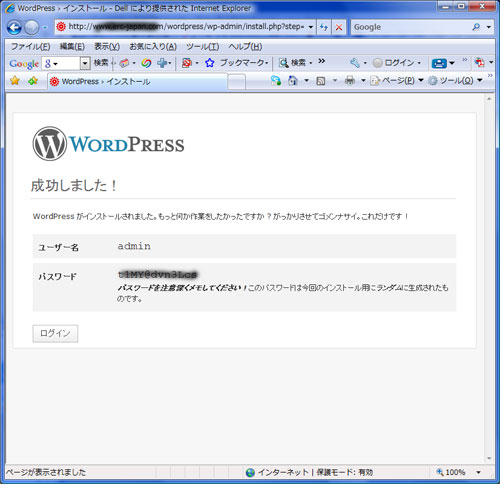Click the Google search box in the top bar

(x=410, y=27)
